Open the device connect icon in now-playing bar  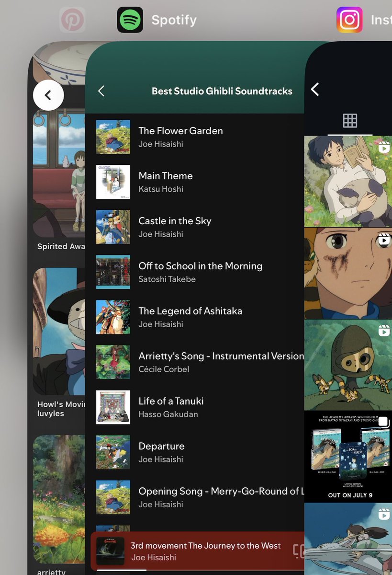299,552
